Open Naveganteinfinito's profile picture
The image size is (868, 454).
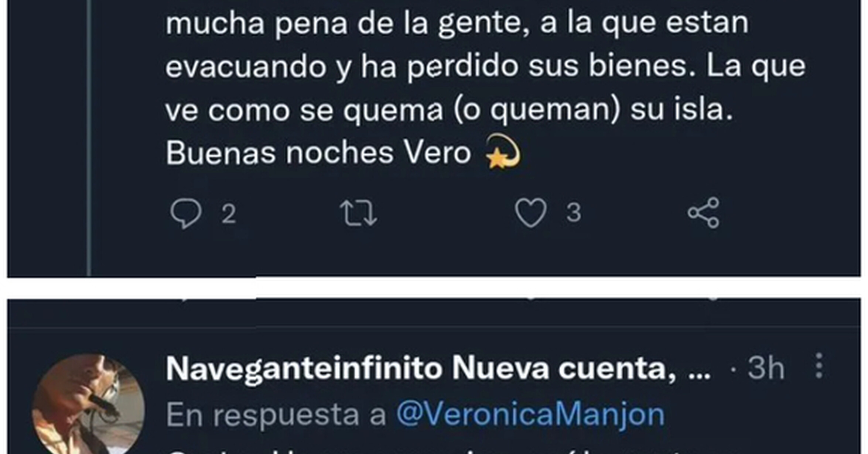click(x=88, y=404)
